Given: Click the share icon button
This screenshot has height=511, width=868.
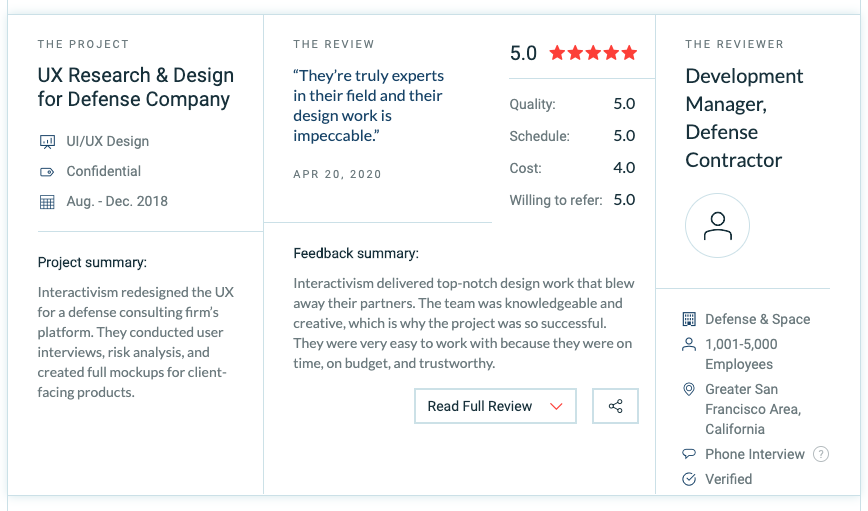Looking at the screenshot, I should click(615, 406).
